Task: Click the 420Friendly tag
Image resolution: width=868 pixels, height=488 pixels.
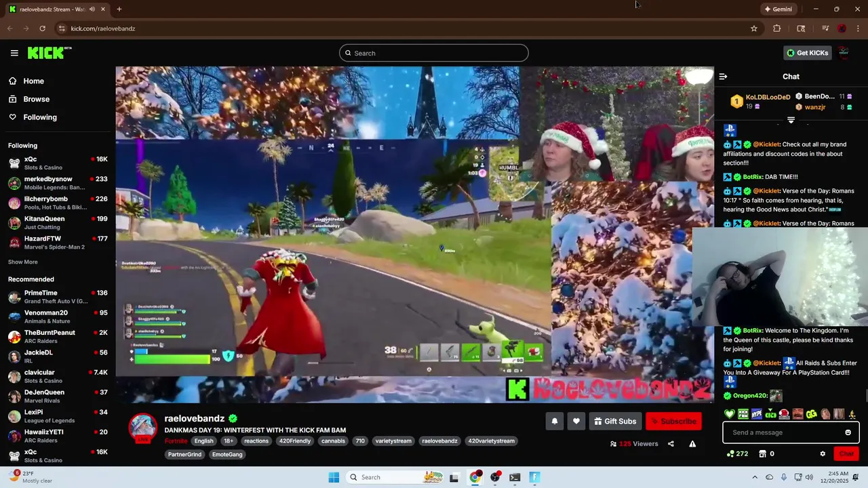Action: (x=294, y=441)
